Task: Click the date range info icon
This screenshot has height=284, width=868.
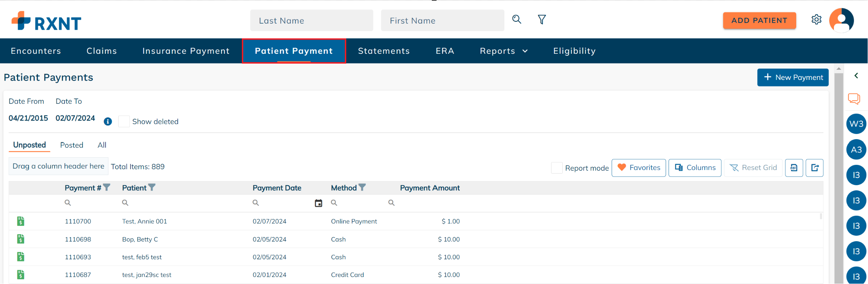Action: pyautogui.click(x=108, y=122)
